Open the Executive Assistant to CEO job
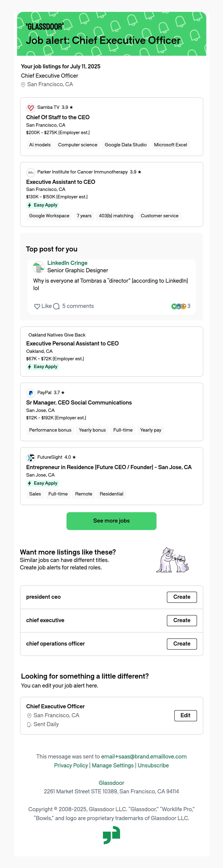The height and width of the screenshot is (868, 223). click(61, 182)
